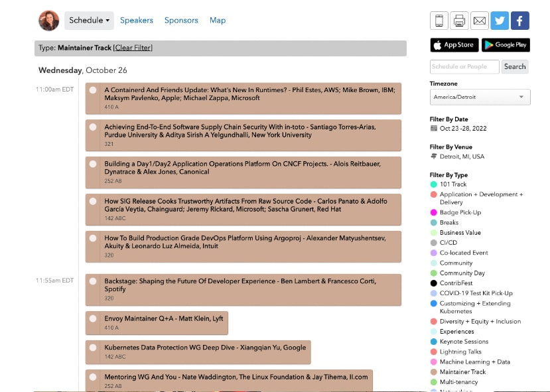Click the user profile avatar
This screenshot has height=392, width=550.
pyautogui.click(x=48, y=21)
